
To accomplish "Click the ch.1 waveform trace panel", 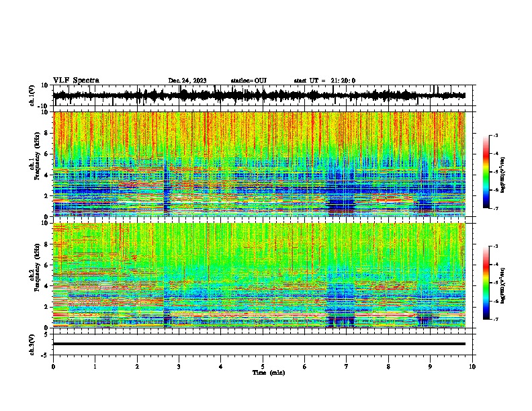I will click(x=264, y=95).
